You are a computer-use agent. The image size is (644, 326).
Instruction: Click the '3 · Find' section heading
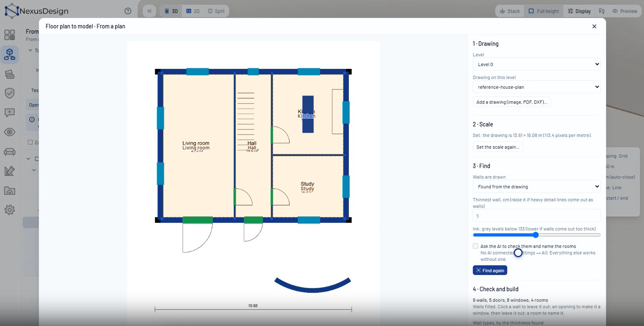(481, 166)
